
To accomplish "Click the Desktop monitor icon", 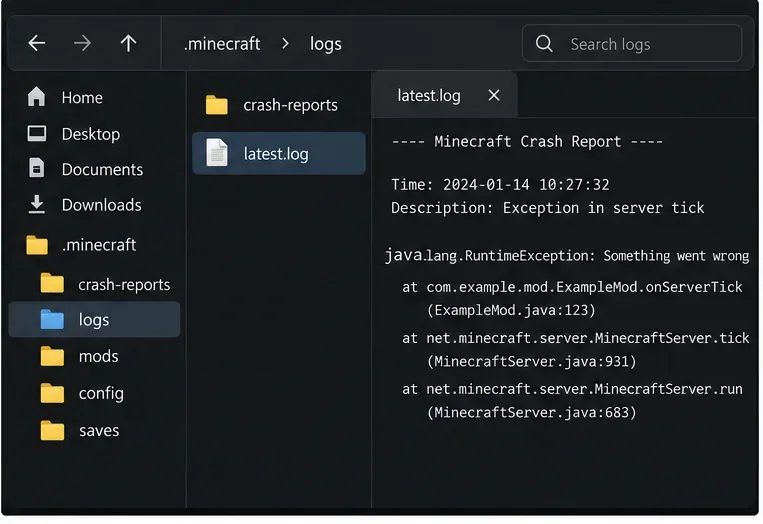I will 37,133.
